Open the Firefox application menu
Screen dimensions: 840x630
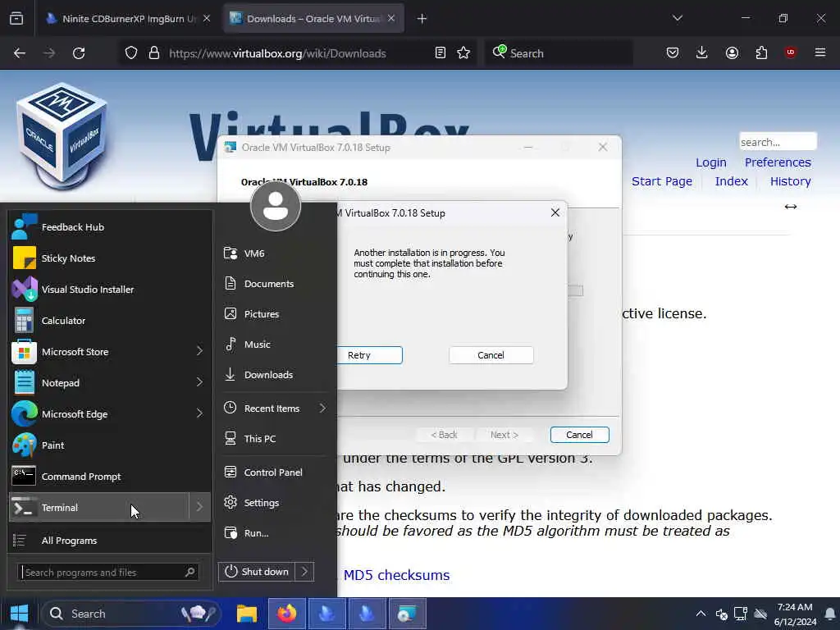pos(819,52)
